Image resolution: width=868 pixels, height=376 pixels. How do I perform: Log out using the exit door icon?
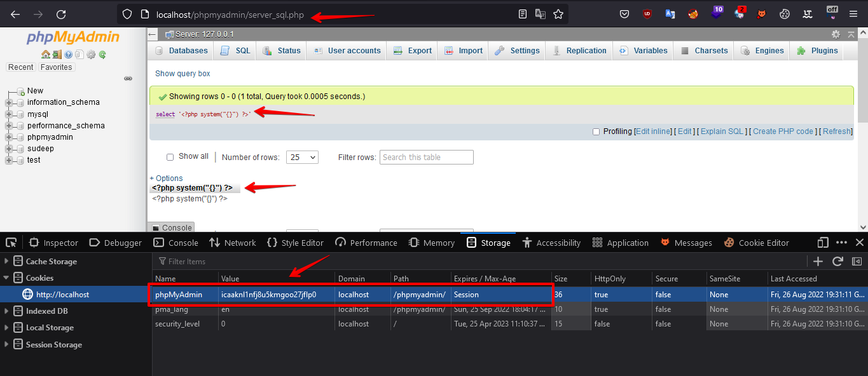point(57,53)
